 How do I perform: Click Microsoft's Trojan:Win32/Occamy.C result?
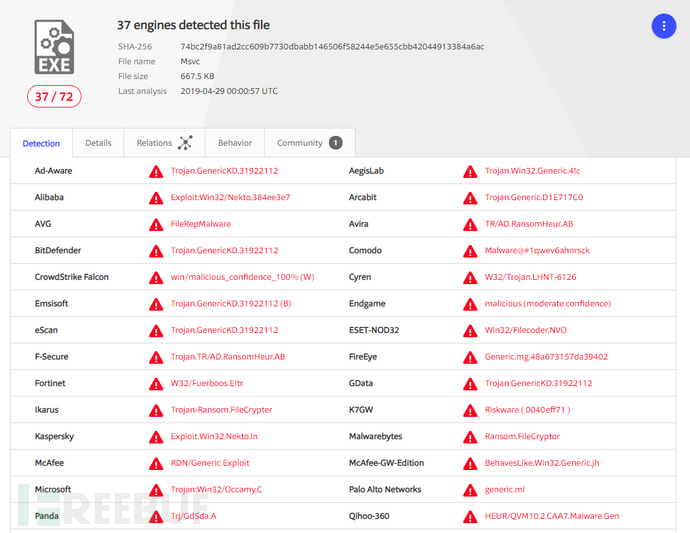coord(217,489)
